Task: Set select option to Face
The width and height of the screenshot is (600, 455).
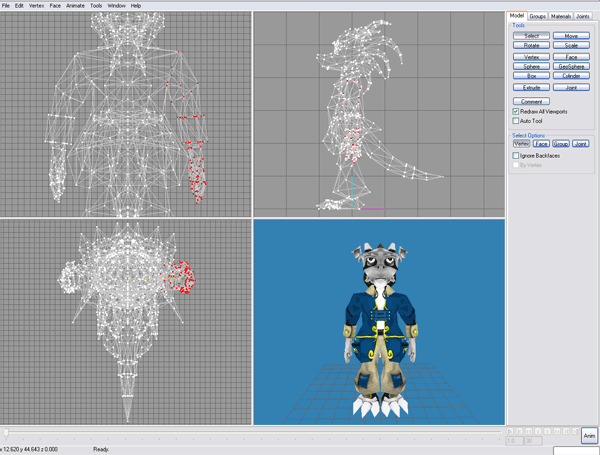Action: pyautogui.click(x=541, y=144)
